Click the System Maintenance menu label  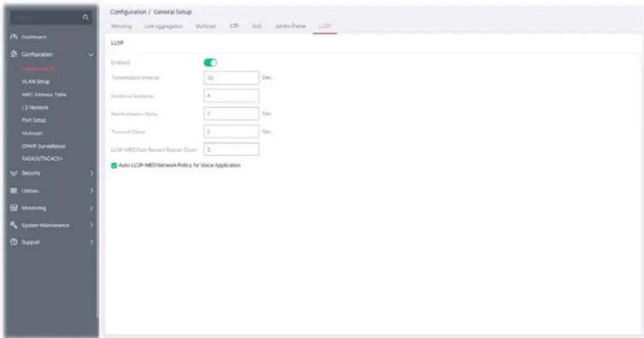tap(46, 225)
